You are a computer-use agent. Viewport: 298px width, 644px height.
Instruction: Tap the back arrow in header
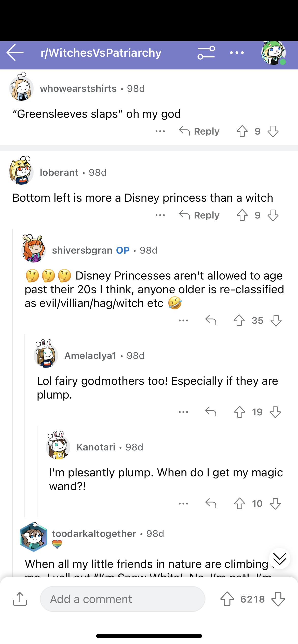pos(15,53)
